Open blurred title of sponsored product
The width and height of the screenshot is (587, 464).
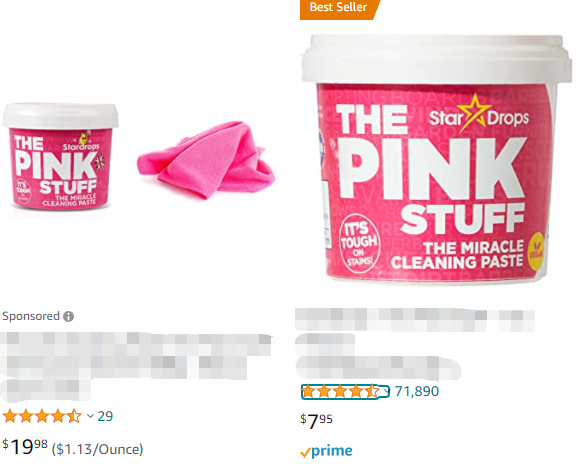point(137,366)
